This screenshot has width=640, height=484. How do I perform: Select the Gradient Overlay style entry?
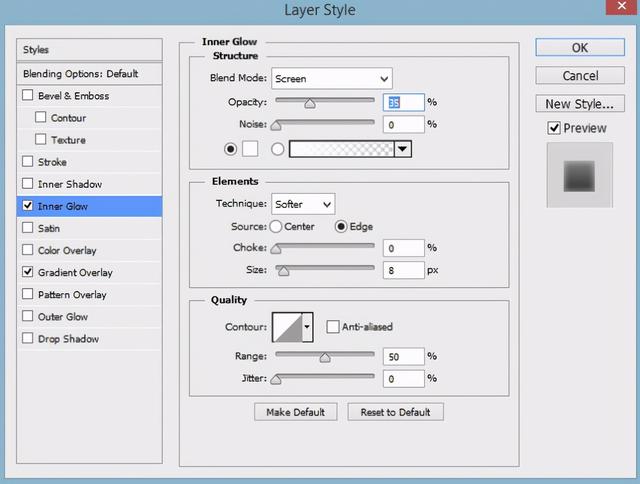point(89,272)
